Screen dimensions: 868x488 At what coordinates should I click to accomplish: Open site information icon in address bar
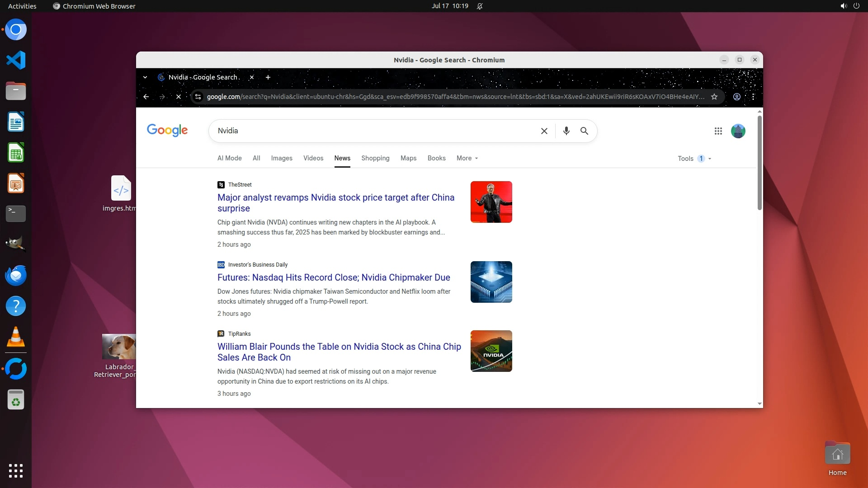[198, 97]
